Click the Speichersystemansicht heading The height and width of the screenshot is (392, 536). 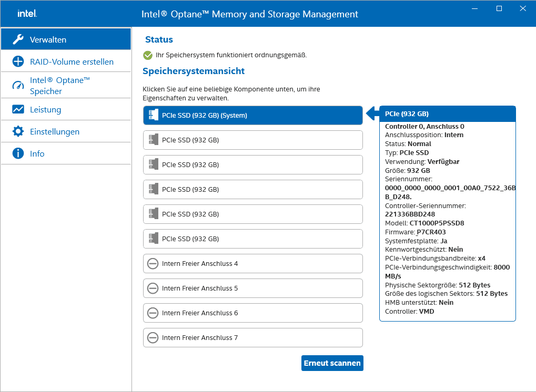[x=194, y=71]
